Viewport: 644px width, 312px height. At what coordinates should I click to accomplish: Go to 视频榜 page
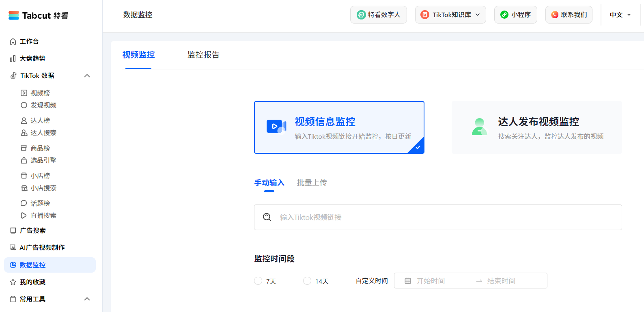click(40, 93)
